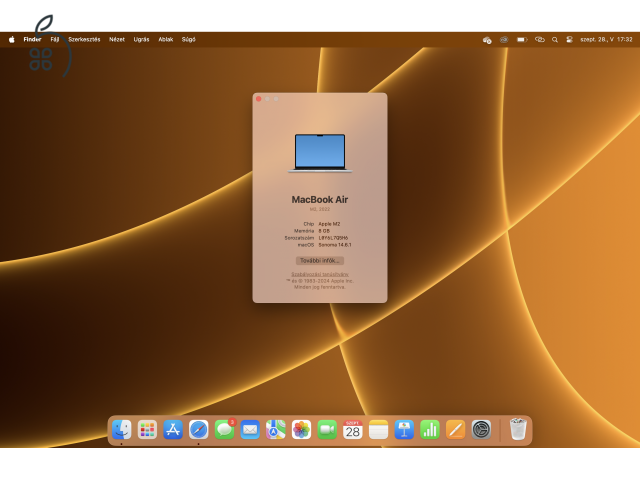Open Photos from the Dock
640x480 pixels.
tap(302, 430)
